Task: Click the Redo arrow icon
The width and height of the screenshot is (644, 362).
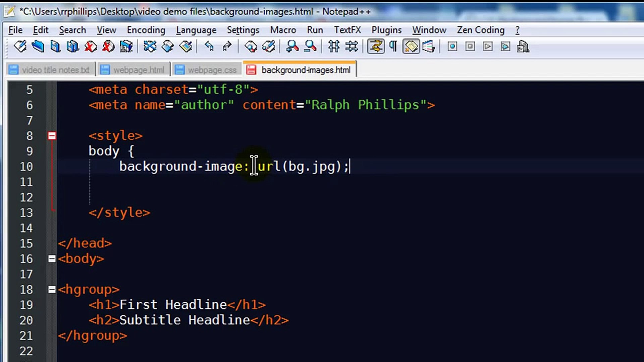Action: click(x=227, y=47)
